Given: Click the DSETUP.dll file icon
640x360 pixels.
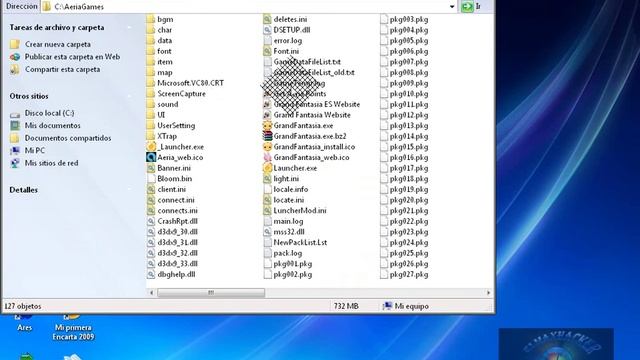Looking at the screenshot, I should pyautogui.click(x=267, y=30).
